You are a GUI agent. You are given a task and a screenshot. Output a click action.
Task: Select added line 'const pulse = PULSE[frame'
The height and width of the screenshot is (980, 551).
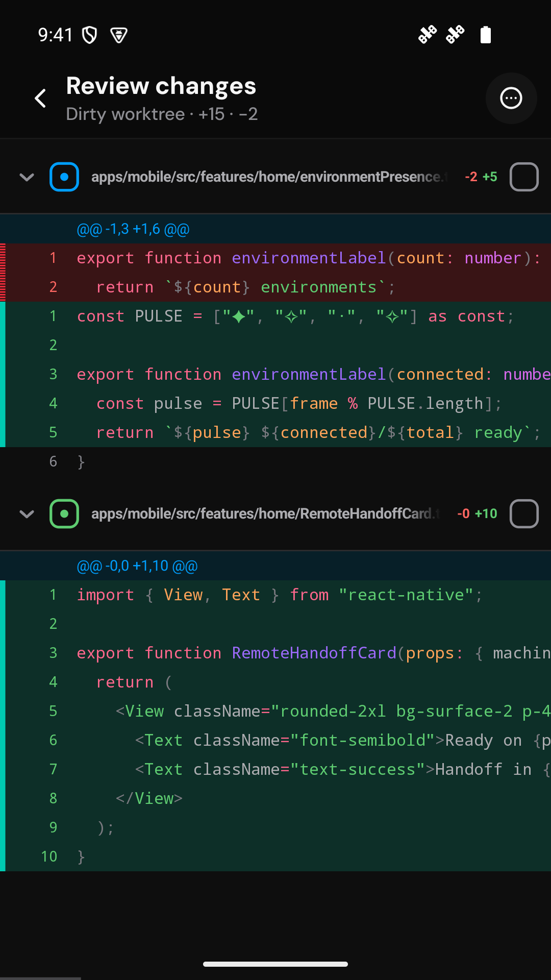click(x=275, y=403)
